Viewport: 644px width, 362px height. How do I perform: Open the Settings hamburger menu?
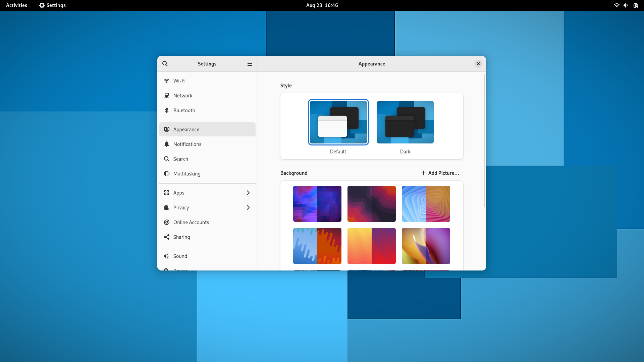(250, 64)
